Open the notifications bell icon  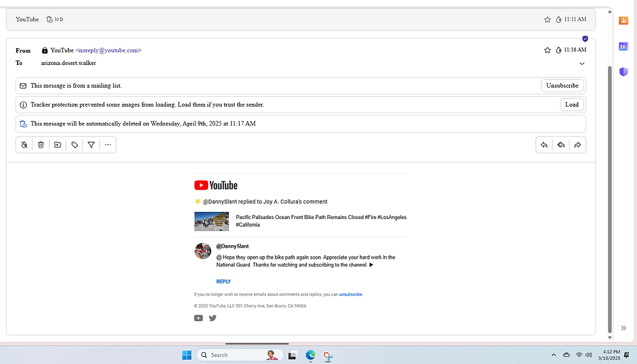[x=627, y=355]
